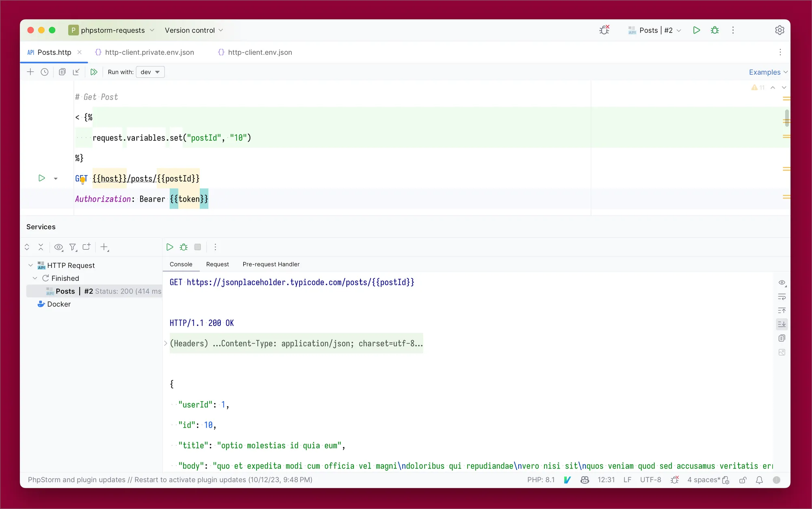Image resolution: width=812 pixels, height=509 pixels.
Task: Click the 11 warnings indicator
Action: (758, 88)
